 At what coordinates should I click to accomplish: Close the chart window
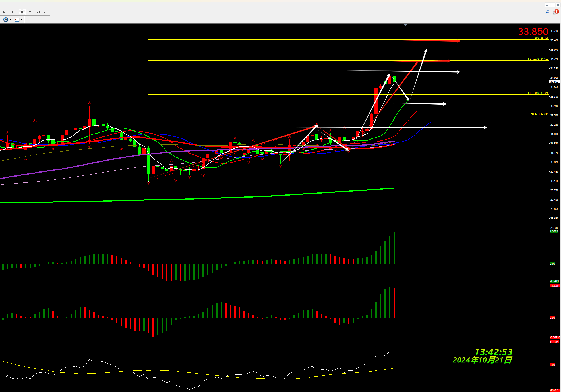coord(558,5)
